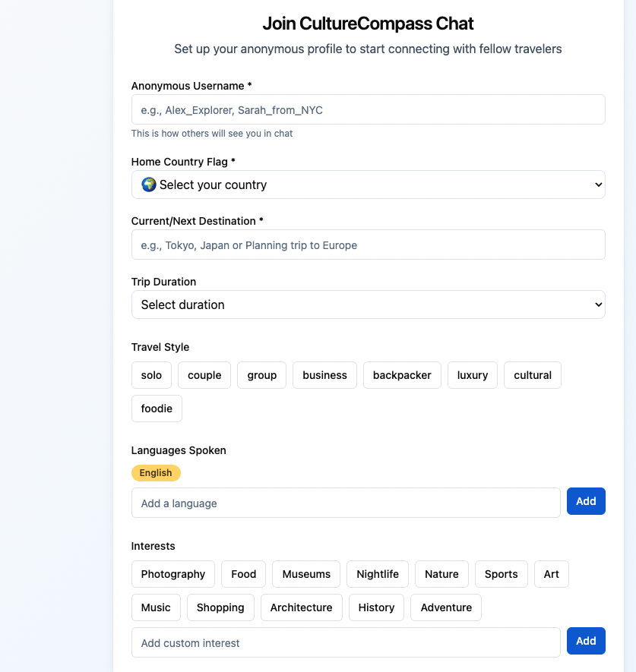
Task: Click the Travel Style label
Action: (160, 347)
